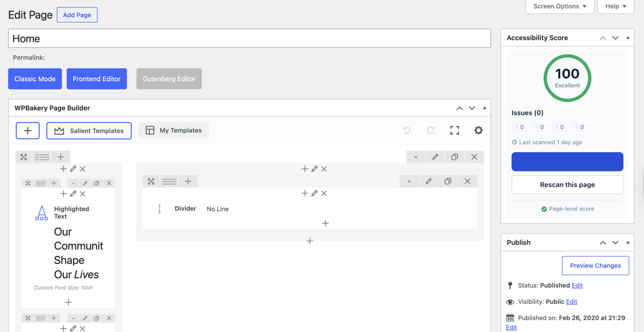Viewport: 644px width, 332px height.
Task: Collapse the Publish panel
Action: point(628,242)
